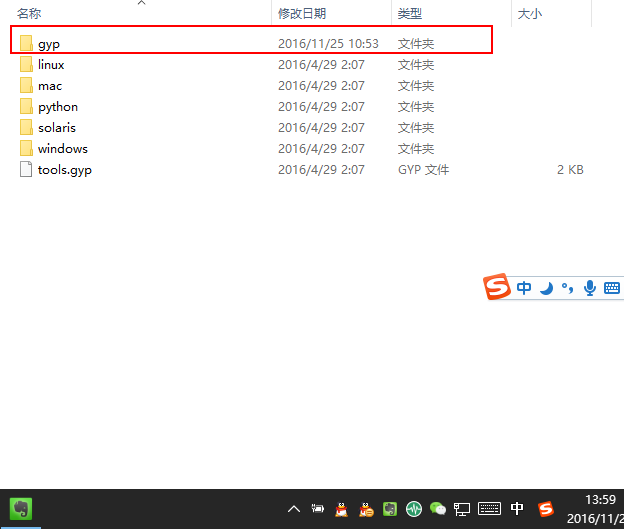Toggle Chinese mode on Sogou bar

point(524,287)
